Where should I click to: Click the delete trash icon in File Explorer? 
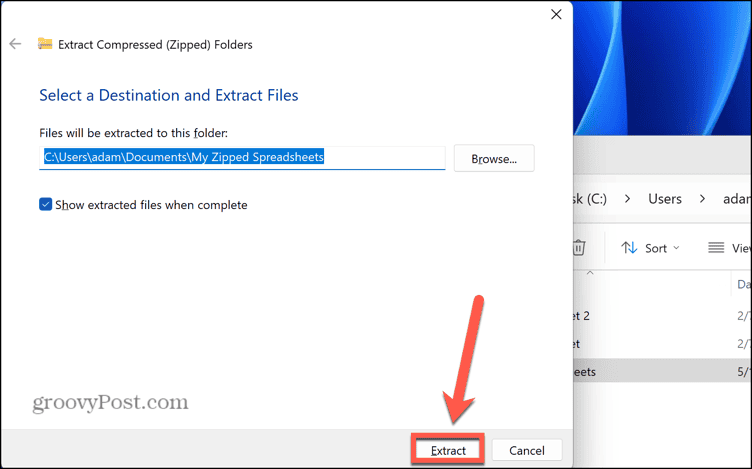click(x=579, y=248)
